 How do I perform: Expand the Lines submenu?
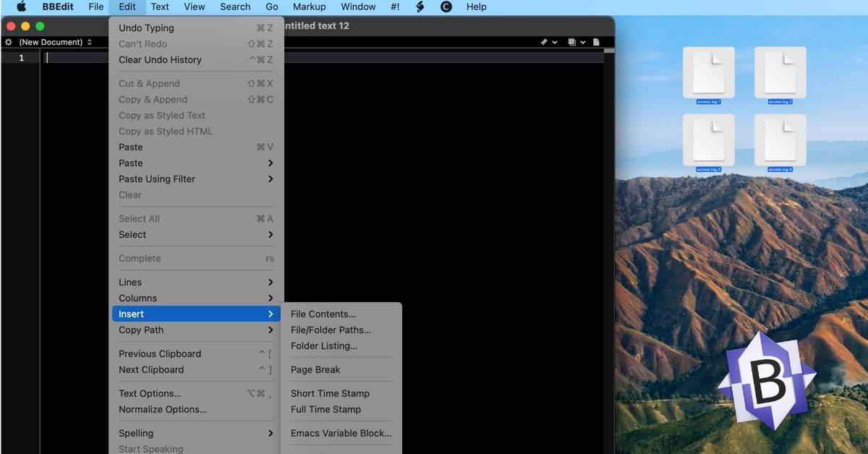tap(196, 282)
